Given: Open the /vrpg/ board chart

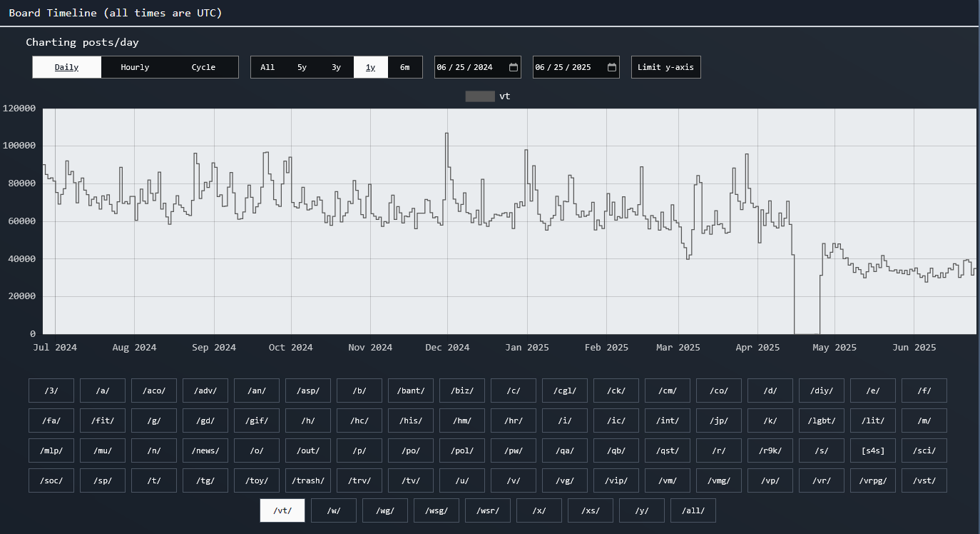Looking at the screenshot, I should point(873,480).
